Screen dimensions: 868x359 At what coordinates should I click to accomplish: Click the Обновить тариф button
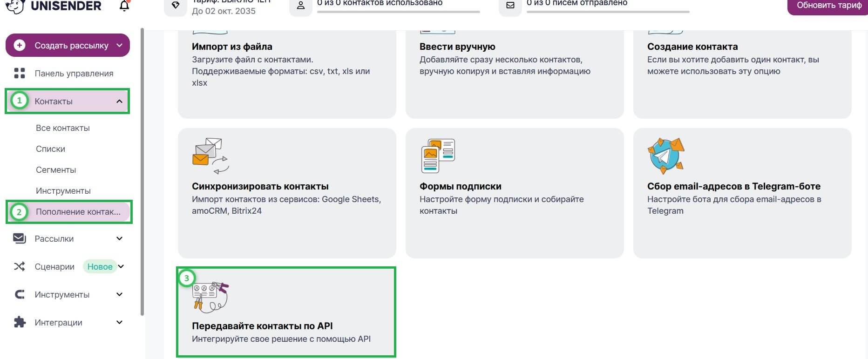828,6
